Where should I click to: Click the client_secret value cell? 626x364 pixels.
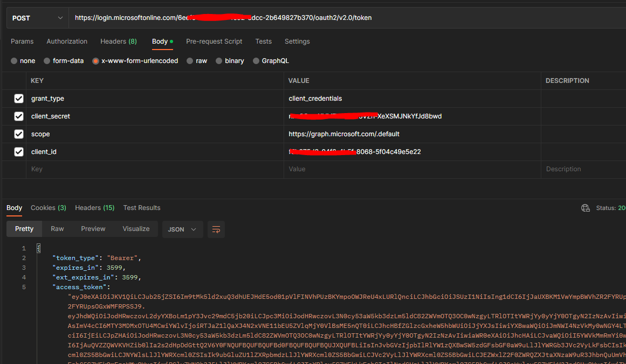pyautogui.click(x=412, y=116)
